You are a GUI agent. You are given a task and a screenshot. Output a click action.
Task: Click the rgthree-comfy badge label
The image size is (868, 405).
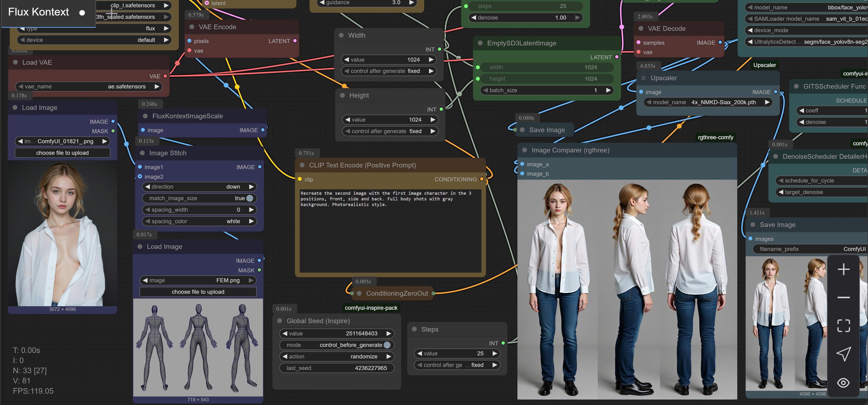click(715, 138)
